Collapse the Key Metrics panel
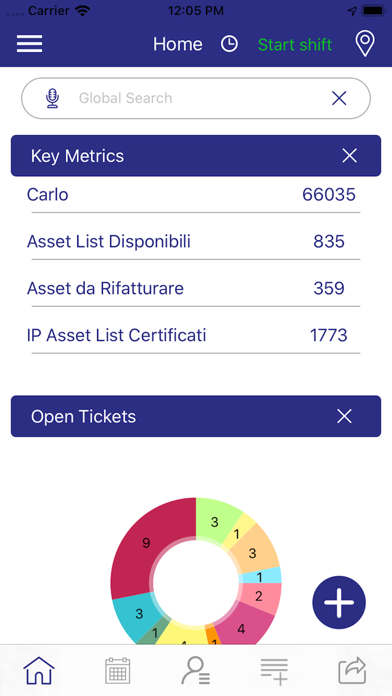392x696 pixels. click(349, 156)
